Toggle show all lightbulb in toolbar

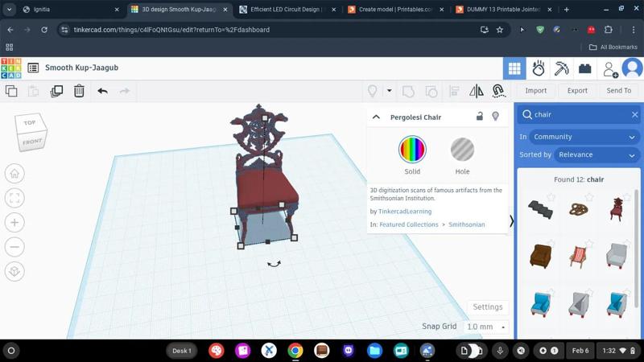[x=372, y=91]
